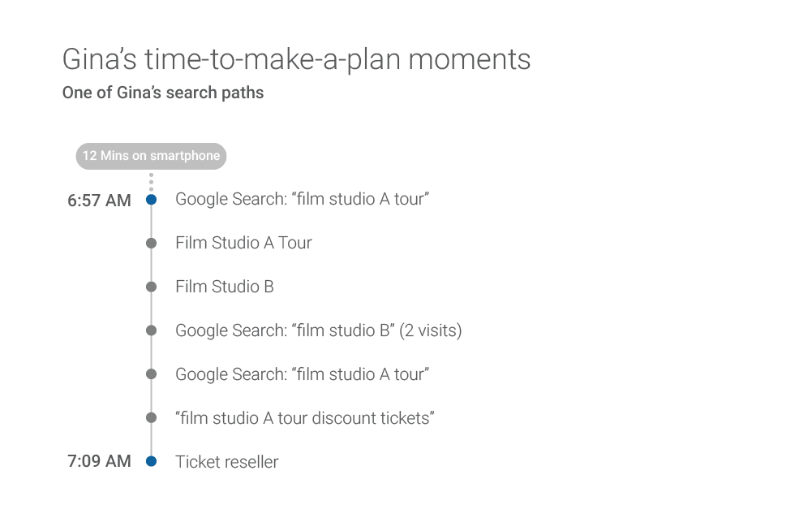Image resolution: width=812 pixels, height=518 pixels.
Task: Click the marker for the discount tickets search
Action: coord(151,418)
